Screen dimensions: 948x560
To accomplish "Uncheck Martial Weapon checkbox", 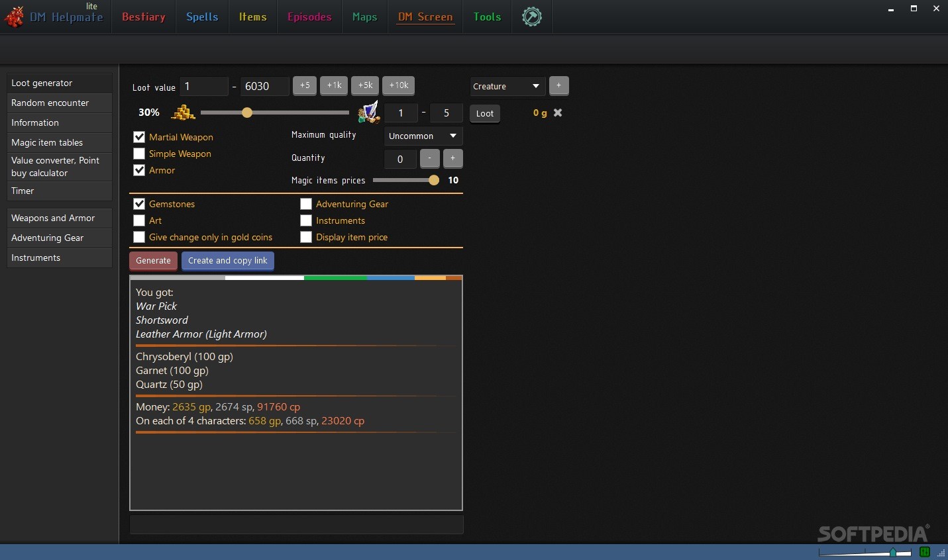I will click(139, 137).
